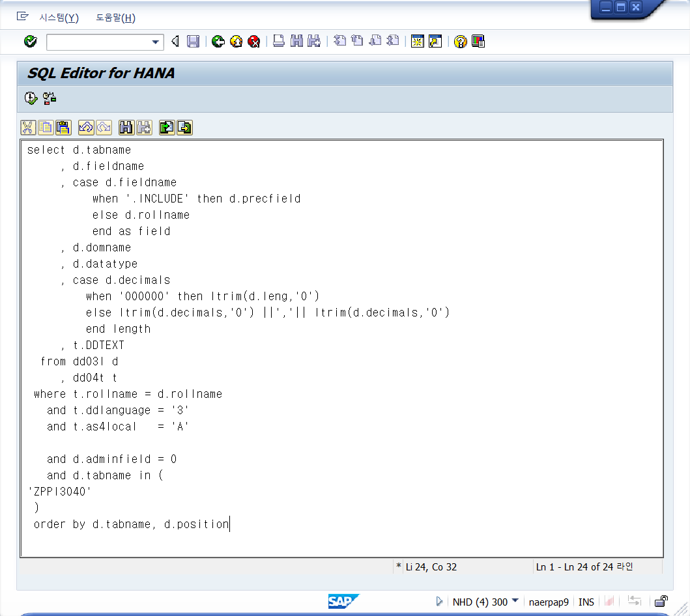Viewport: 690px width, 616px height.
Task: Click the execute in background icon
Action: tap(50, 98)
